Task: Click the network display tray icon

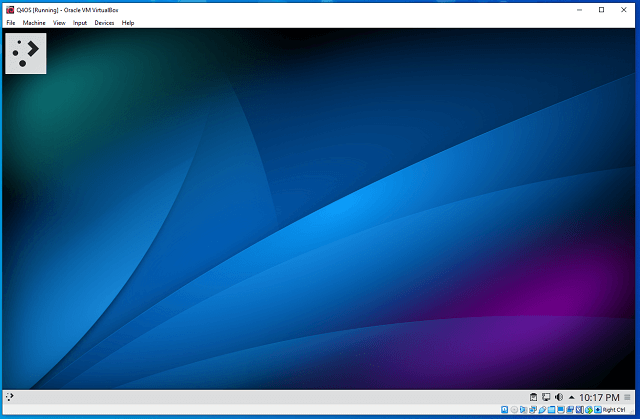Action: (547, 397)
